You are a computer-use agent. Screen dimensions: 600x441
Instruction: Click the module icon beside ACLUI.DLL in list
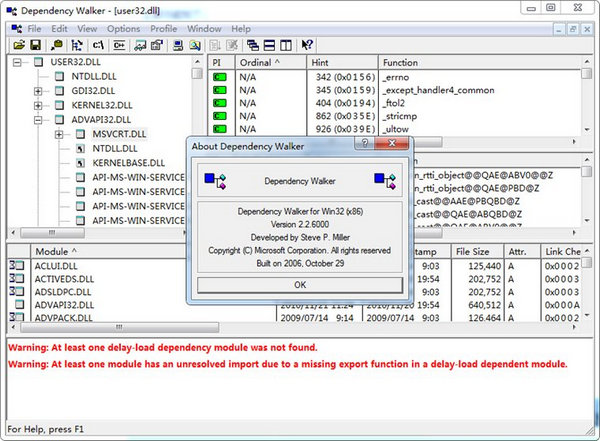coord(16,265)
